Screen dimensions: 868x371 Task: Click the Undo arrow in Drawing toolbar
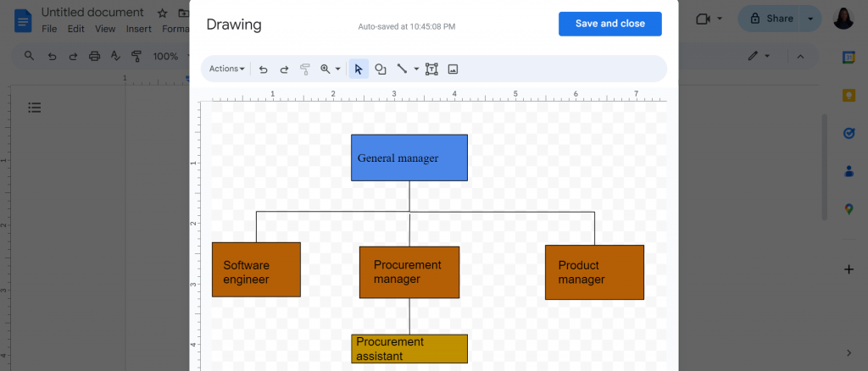pyautogui.click(x=264, y=69)
